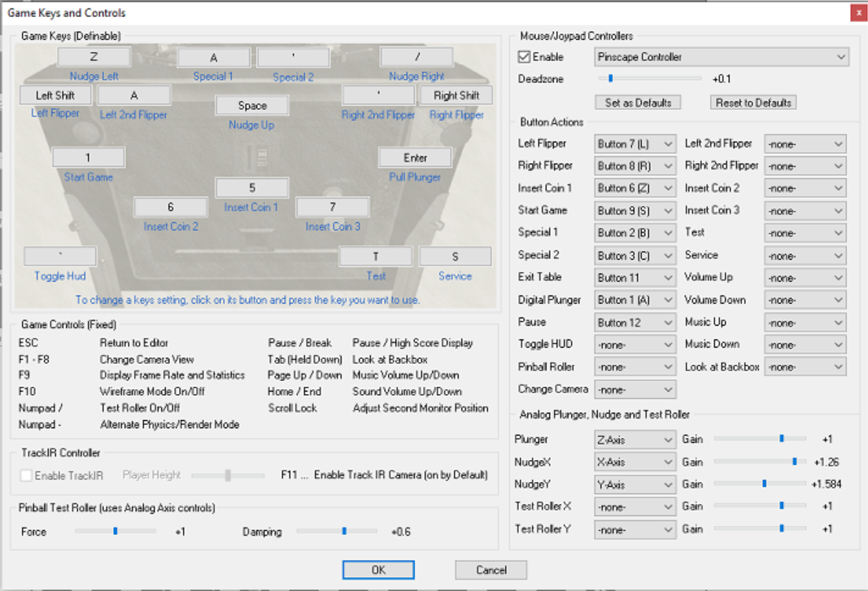Viewport: 868px width, 591px height.
Task: Open the Digital Plunger button dropdown
Action: [x=635, y=300]
